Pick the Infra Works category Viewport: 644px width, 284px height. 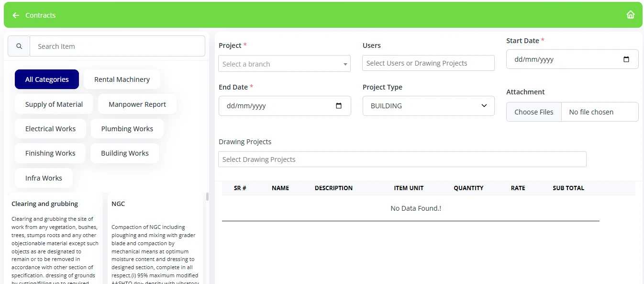pyautogui.click(x=44, y=178)
